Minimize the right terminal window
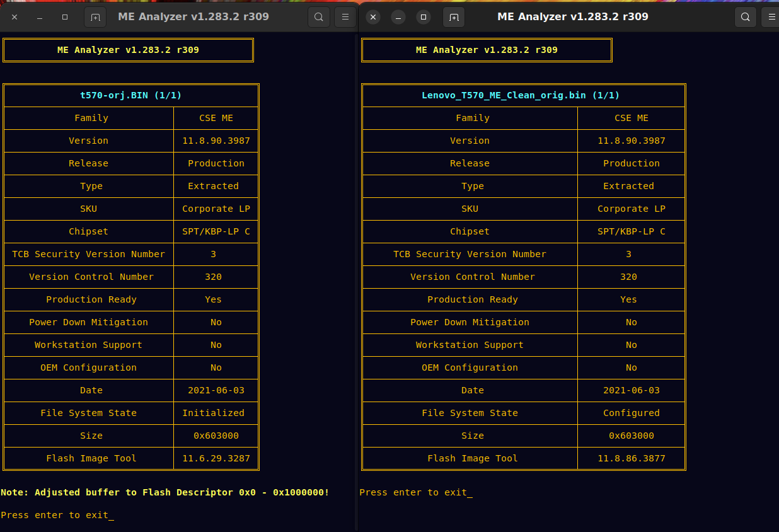 [398, 17]
